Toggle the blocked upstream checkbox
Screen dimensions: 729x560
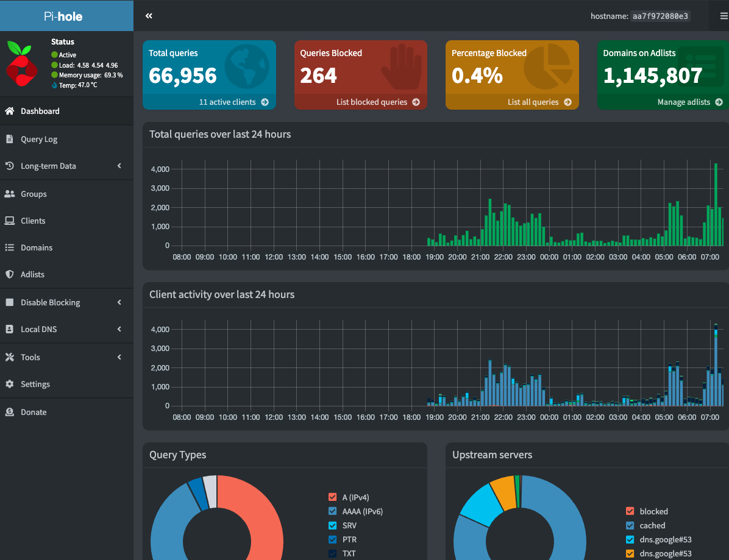[x=630, y=511]
